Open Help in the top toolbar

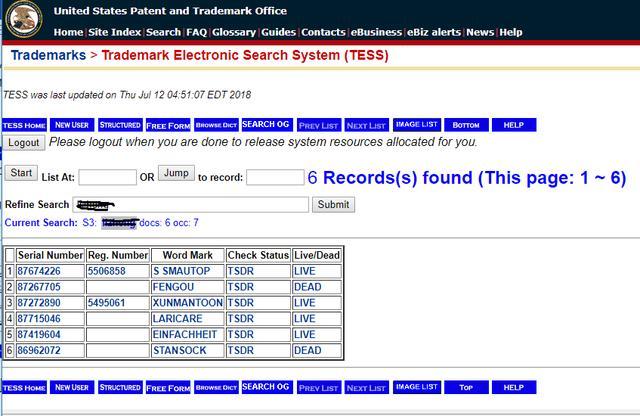click(x=514, y=125)
